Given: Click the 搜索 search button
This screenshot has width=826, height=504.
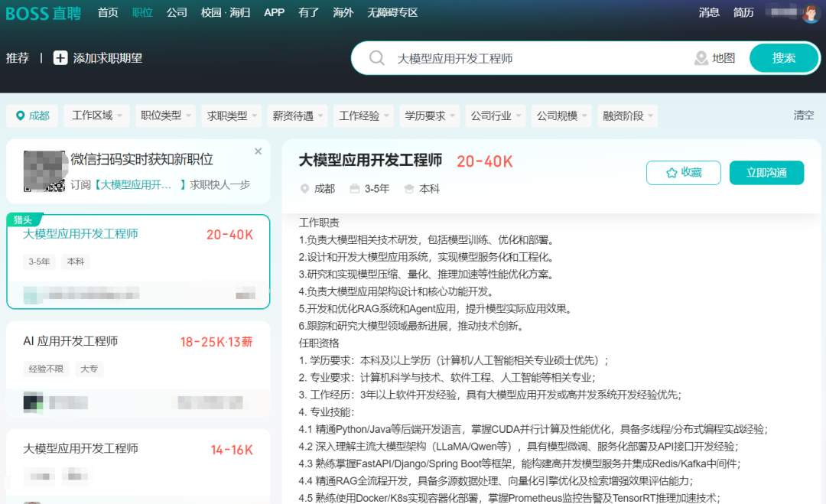Looking at the screenshot, I should click(784, 58).
